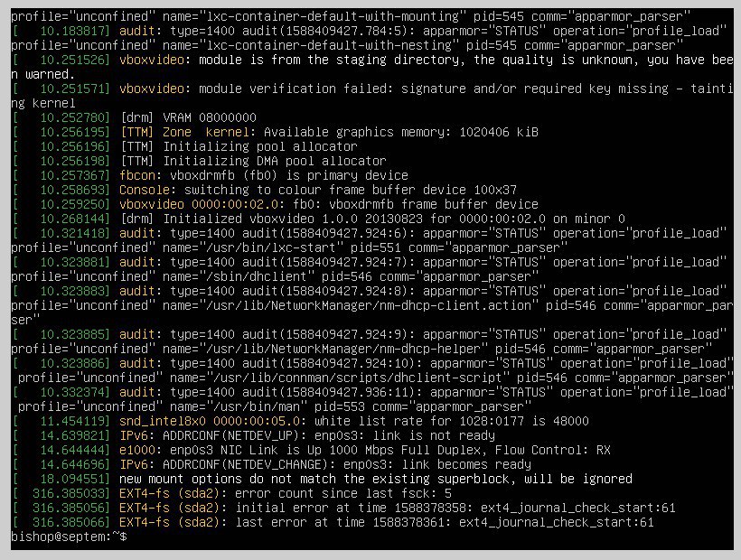
Task: Click "lxc-container-default-with-mounting" name
Action: [333, 16]
